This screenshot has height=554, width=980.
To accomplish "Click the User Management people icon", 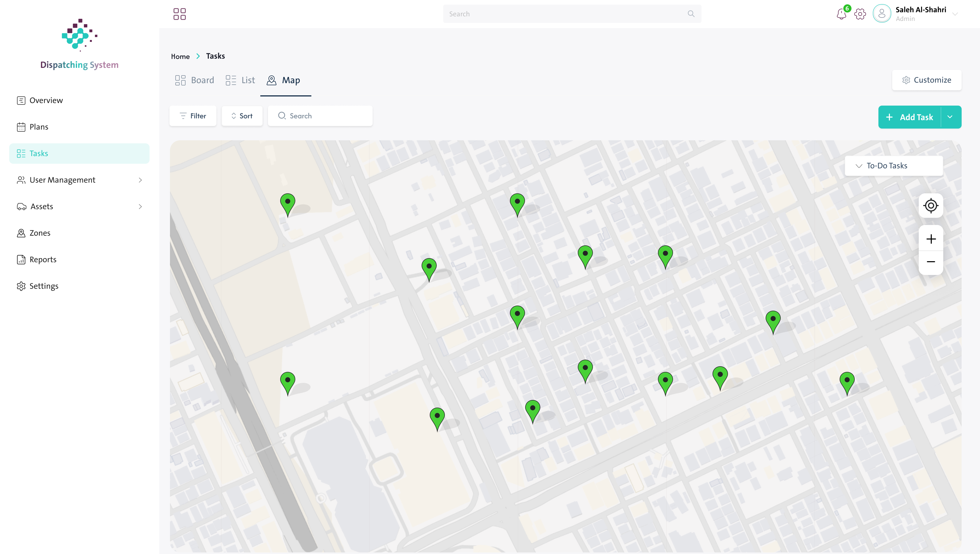I will point(21,180).
